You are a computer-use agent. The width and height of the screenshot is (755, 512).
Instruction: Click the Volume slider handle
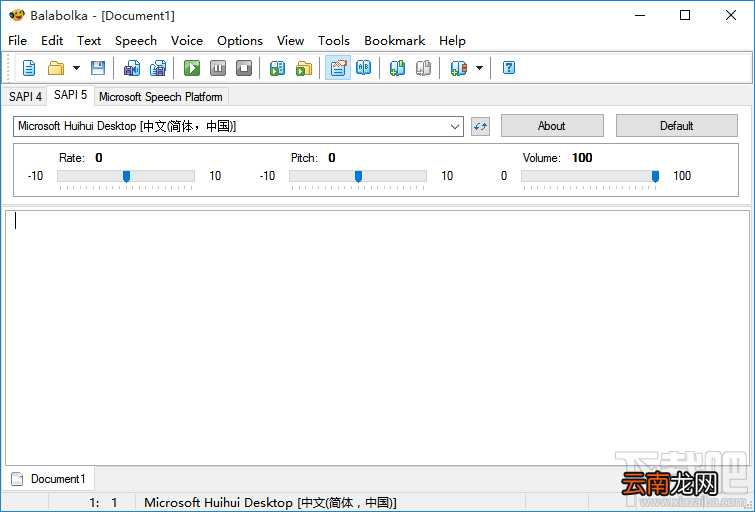pyautogui.click(x=655, y=176)
